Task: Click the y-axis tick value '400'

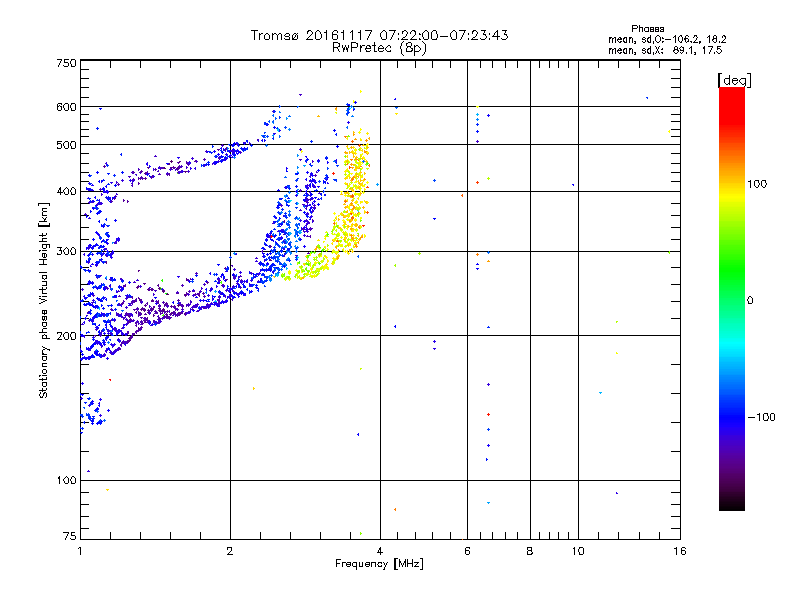Action: (66, 191)
